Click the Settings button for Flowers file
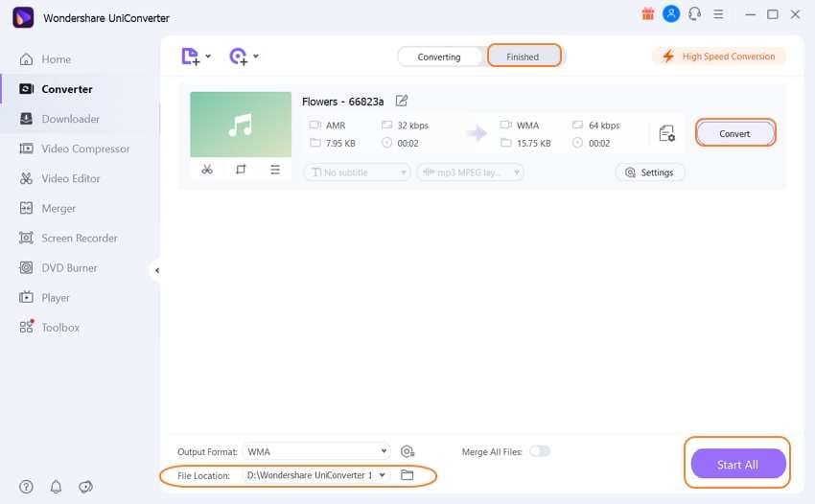 [x=650, y=172]
